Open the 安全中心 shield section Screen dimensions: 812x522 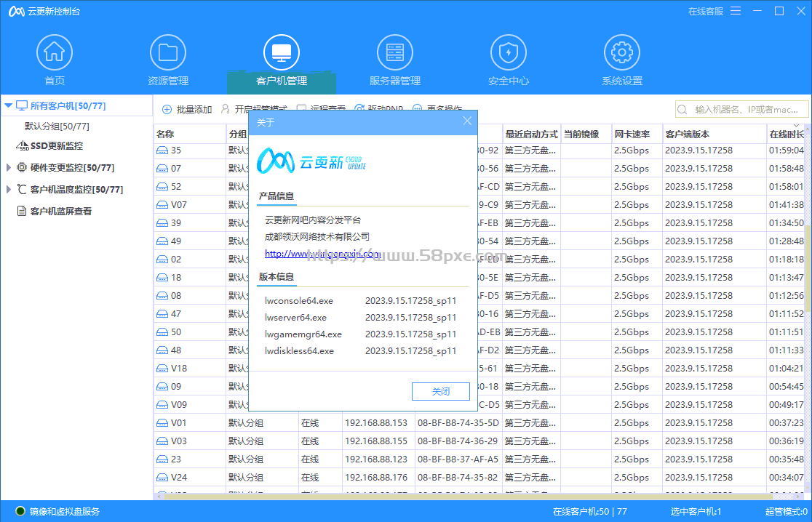tap(508, 60)
